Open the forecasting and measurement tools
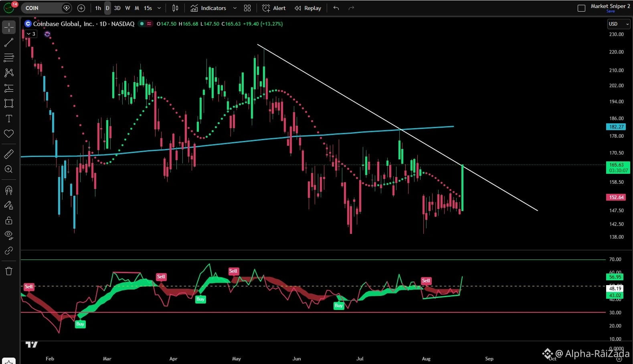The height and width of the screenshot is (364, 633). 9,88
